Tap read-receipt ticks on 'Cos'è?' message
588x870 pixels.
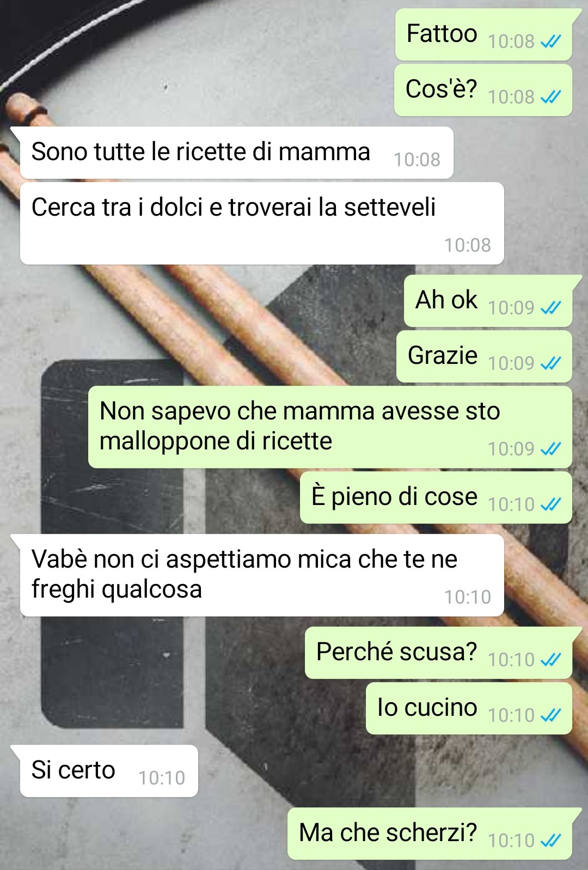click(551, 97)
